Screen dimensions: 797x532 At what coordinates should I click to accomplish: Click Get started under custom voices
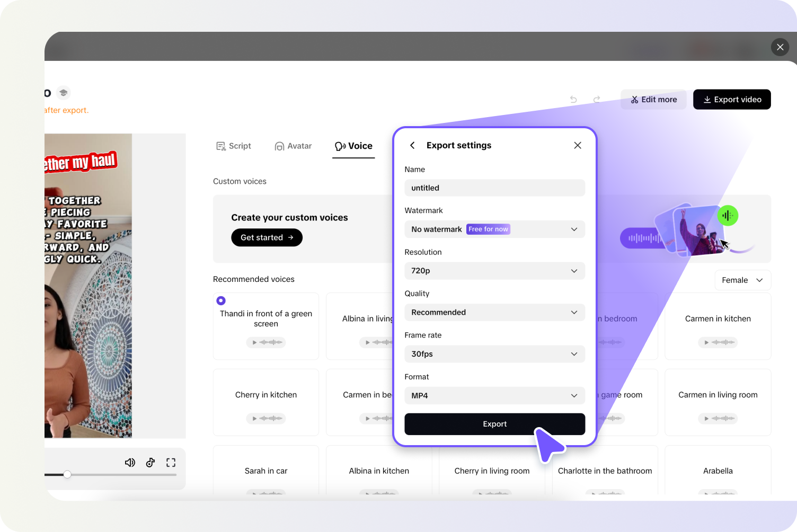click(267, 237)
